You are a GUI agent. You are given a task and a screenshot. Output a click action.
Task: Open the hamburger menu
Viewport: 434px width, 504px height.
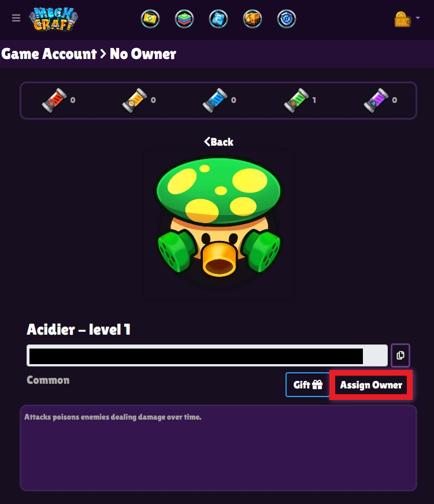(16, 18)
